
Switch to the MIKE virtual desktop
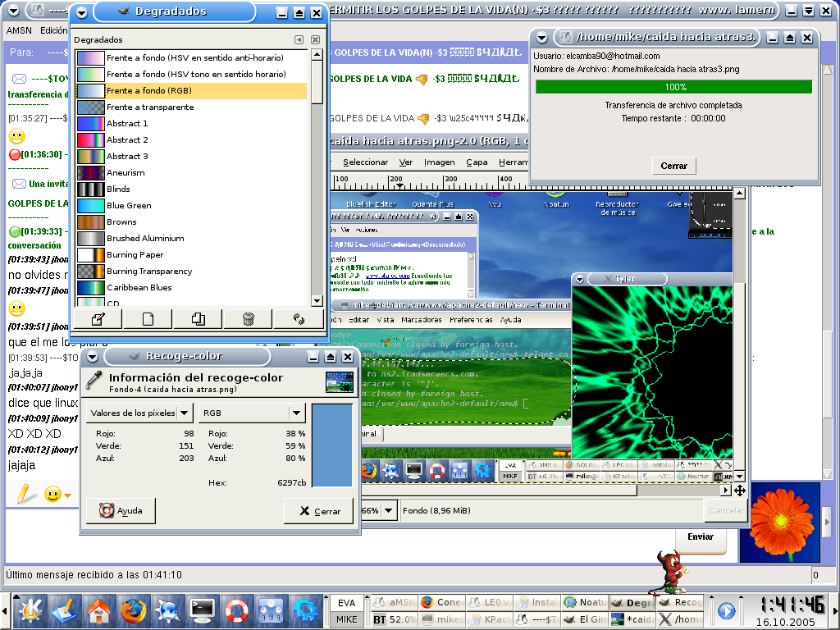pyautogui.click(x=347, y=619)
